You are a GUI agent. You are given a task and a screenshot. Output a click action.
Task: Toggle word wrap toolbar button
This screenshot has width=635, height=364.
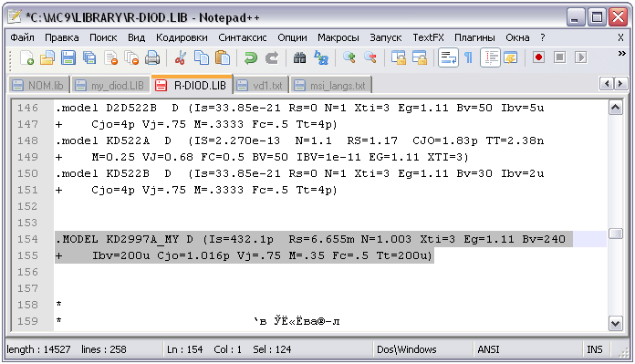[448, 57]
